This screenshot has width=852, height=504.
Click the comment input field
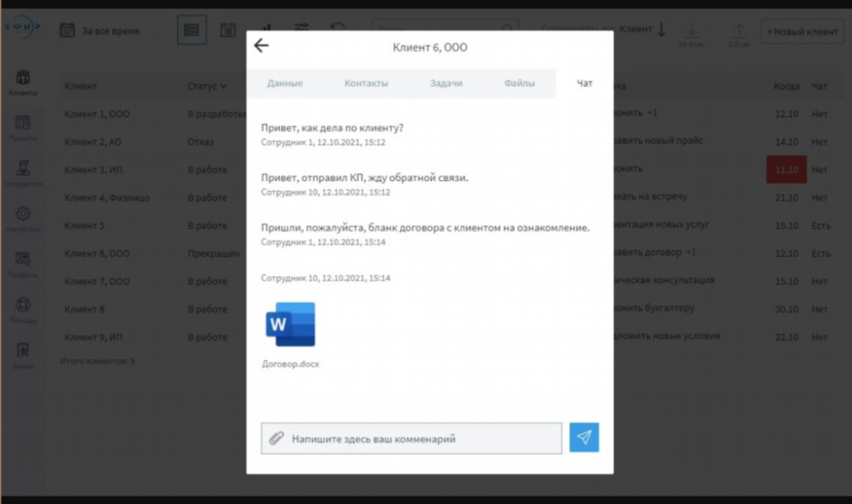[411, 438]
